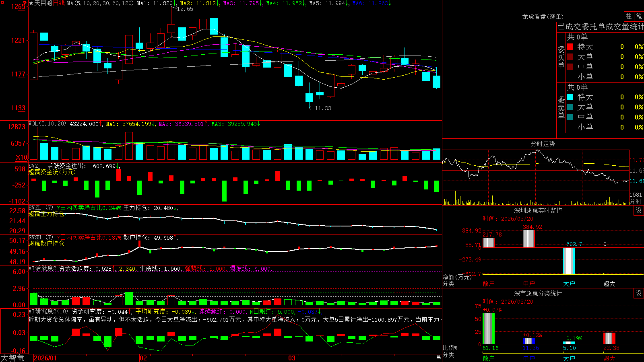Select the AI研究度2(10) indicator label

pyautogui.click(x=48, y=311)
